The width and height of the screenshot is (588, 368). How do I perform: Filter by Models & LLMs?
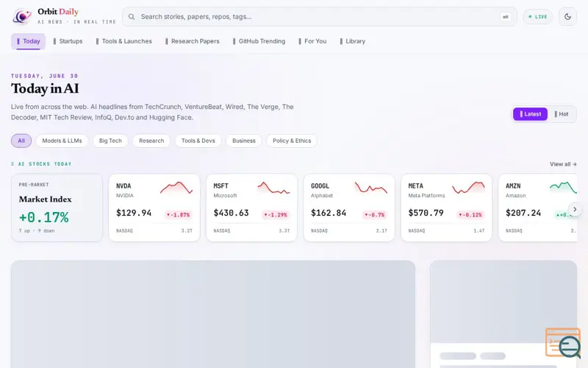(62, 141)
